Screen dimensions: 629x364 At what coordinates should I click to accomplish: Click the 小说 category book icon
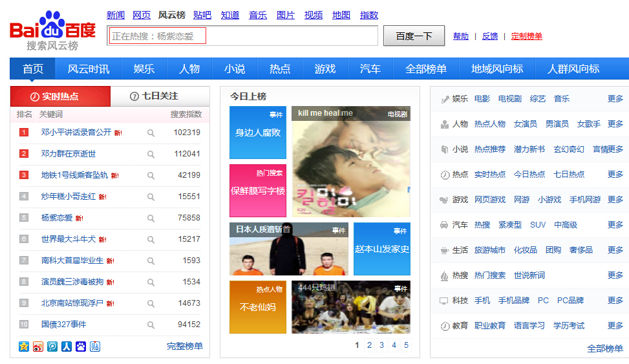click(445, 150)
